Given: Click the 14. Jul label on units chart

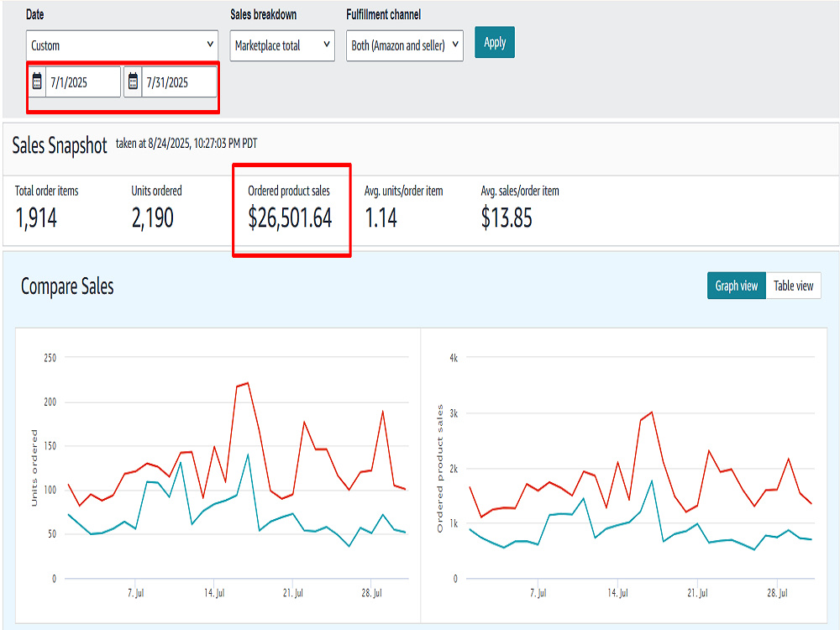Looking at the screenshot, I should pyautogui.click(x=214, y=593).
